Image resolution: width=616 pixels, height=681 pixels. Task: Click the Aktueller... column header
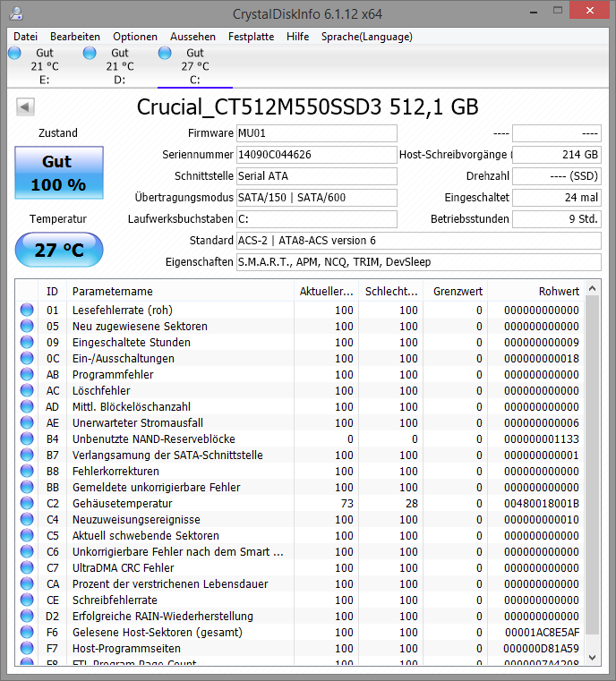point(326,292)
